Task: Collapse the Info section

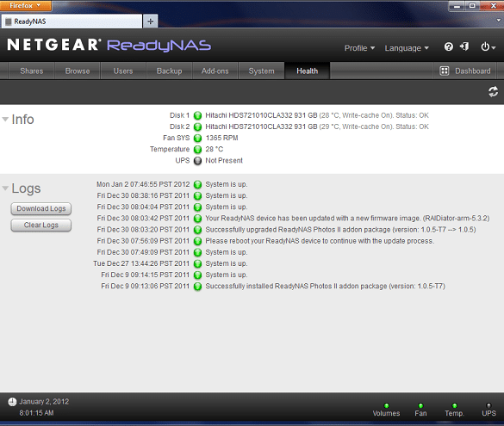Action: (5, 119)
